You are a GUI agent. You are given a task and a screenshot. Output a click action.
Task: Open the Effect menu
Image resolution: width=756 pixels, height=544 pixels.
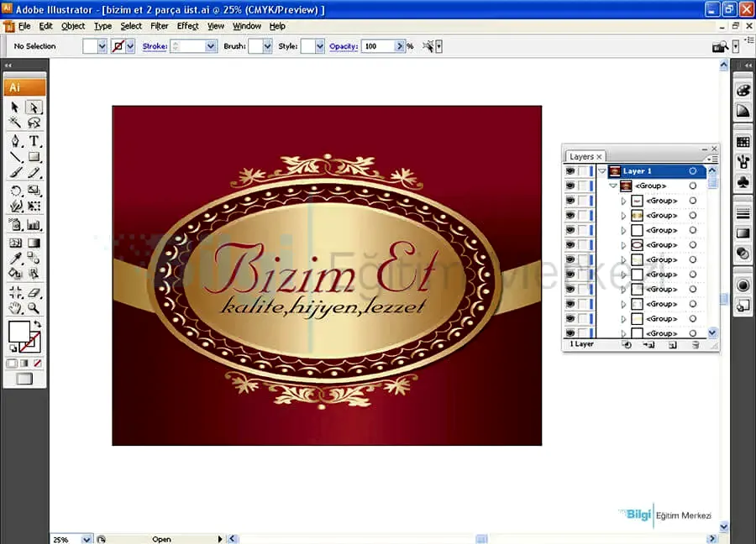point(187,26)
